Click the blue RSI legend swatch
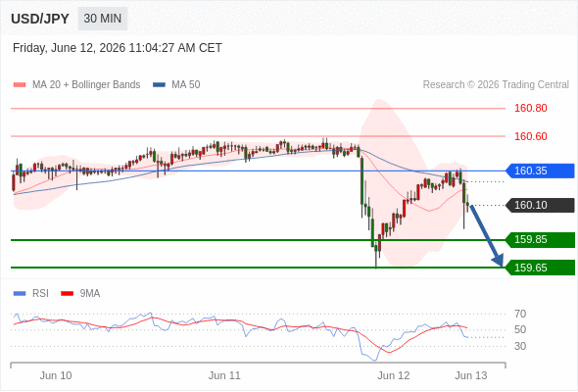578x392 pixels. click(x=20, y=294)
